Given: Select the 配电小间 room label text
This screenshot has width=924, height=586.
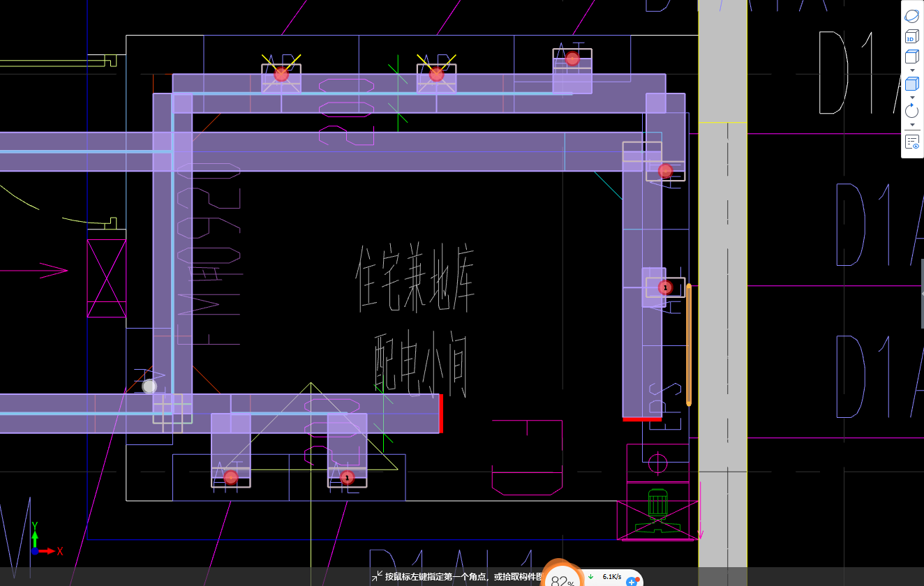Looking at the screenshot, I should [x=420, y=365].
